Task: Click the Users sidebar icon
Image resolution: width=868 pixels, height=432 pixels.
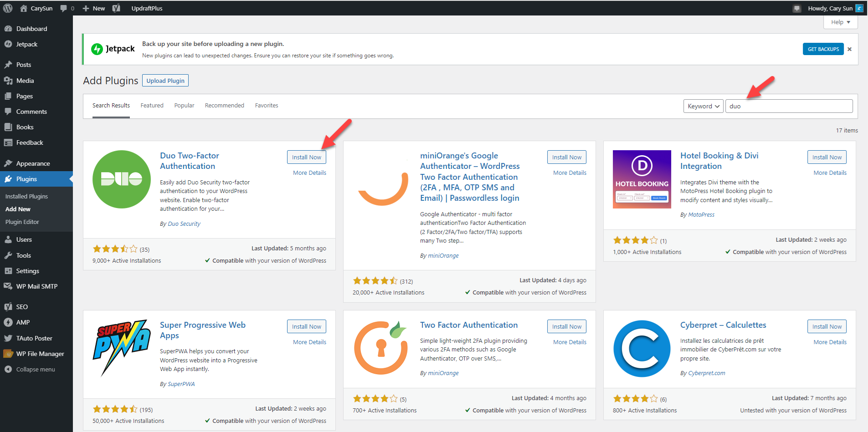Action: coord(8,239)
